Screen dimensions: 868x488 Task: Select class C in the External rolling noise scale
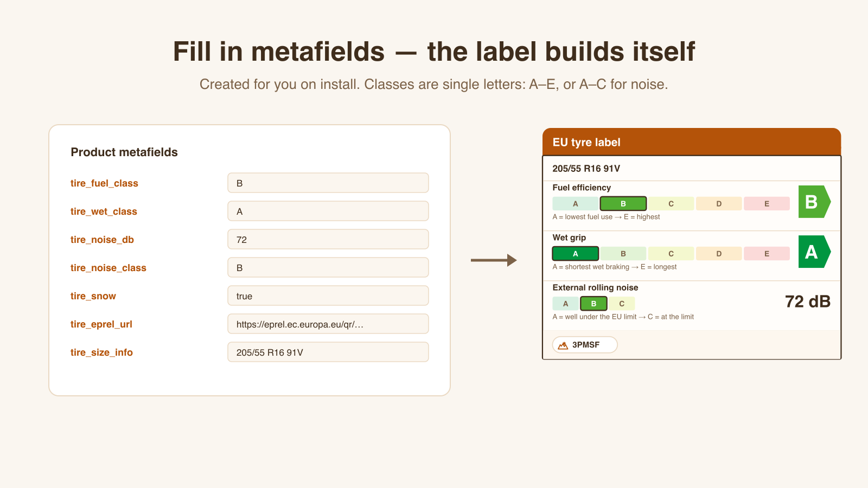coord(622,304)
